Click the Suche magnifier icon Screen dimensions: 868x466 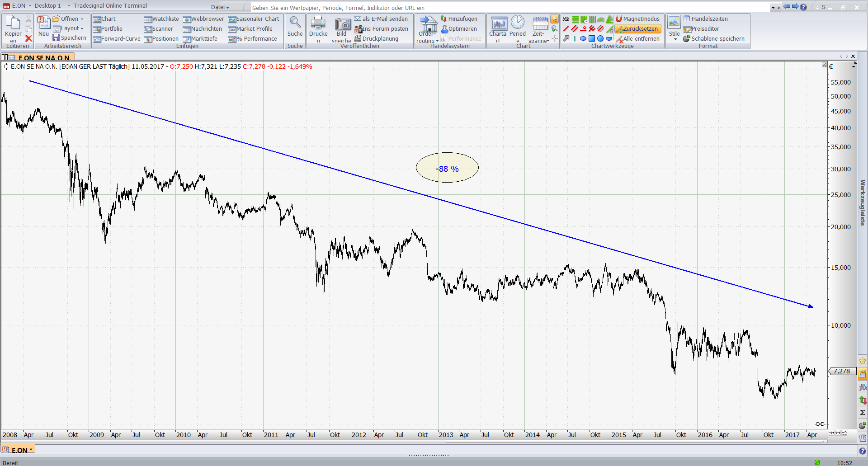[x=295, y=23]
